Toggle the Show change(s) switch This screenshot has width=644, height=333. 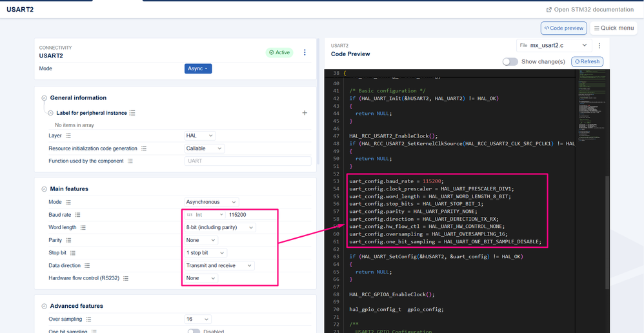click(510, 61)
